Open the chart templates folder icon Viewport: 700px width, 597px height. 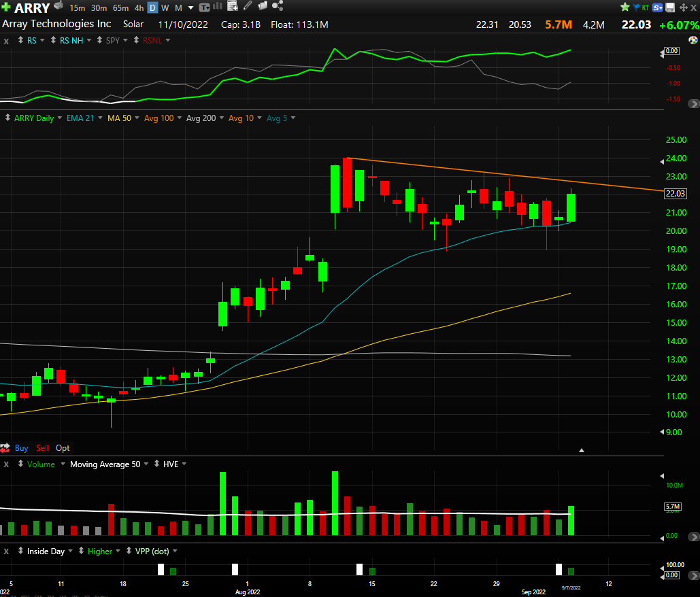tap(263, 6)
